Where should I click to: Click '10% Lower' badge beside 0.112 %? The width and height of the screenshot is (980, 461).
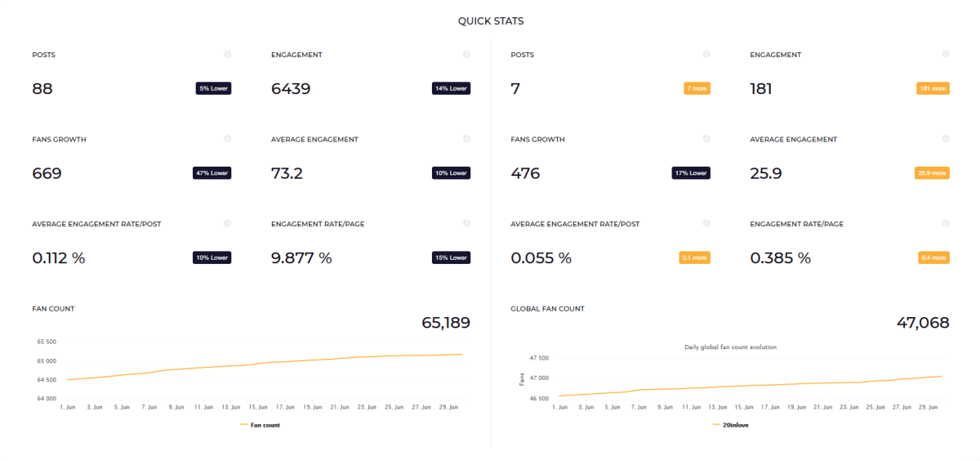pos(212,257)
